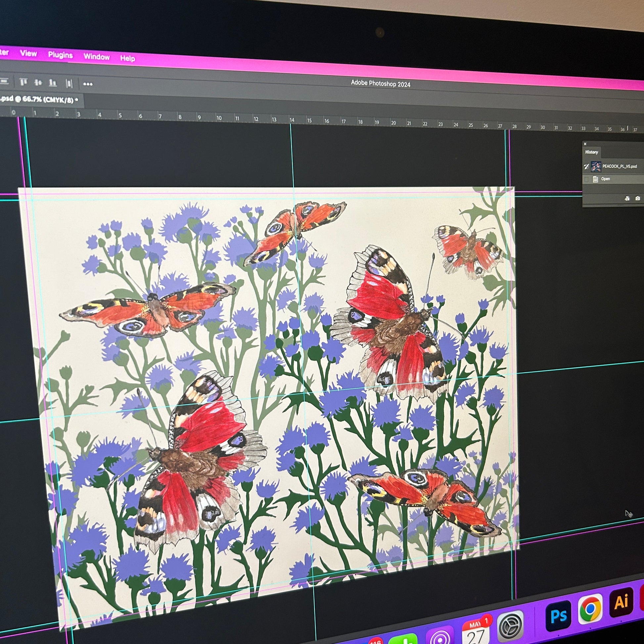Open the View menu
This screenshot has height=644, width=644.
(28, 53)
